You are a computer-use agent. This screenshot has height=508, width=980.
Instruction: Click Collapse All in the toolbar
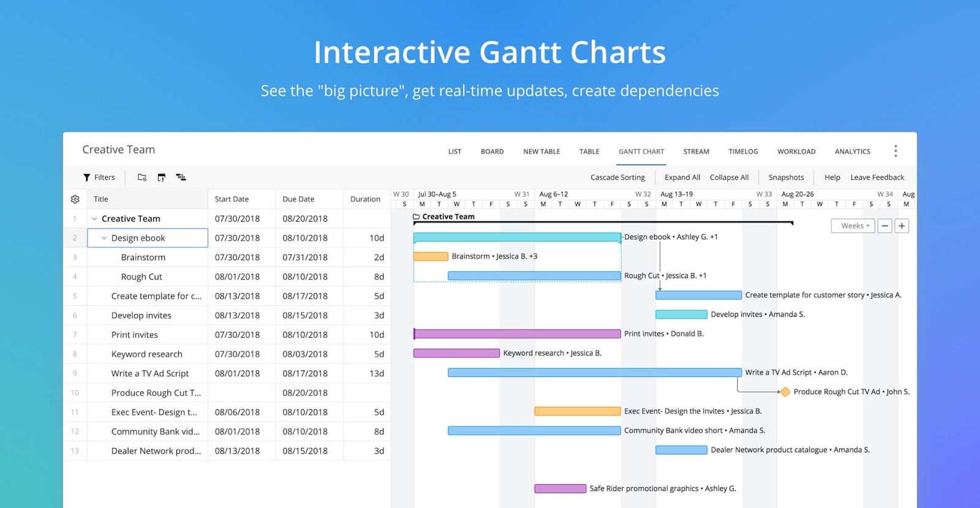[729, 177]
